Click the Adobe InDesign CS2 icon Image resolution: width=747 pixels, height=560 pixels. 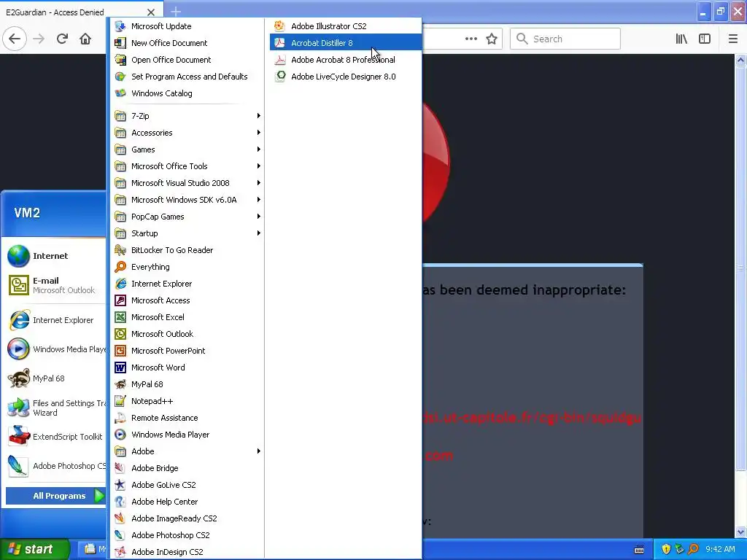tap(120, 552)
